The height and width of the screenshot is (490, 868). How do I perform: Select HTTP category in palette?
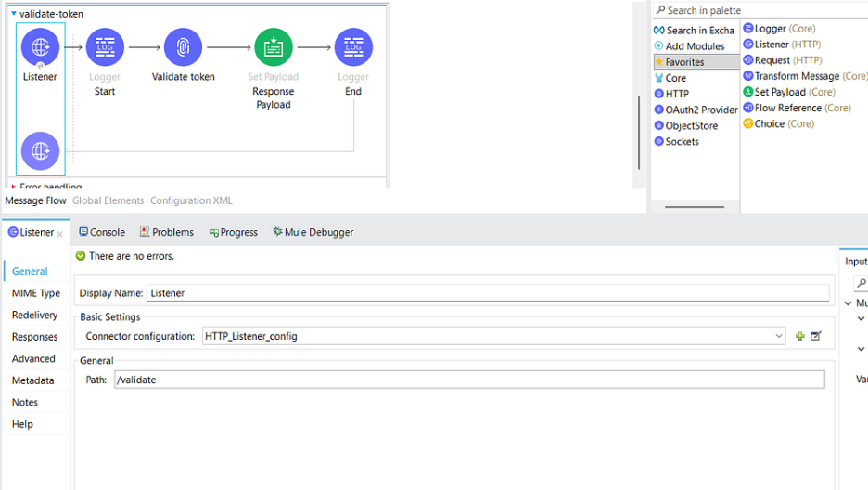click(x=671, y=94)
